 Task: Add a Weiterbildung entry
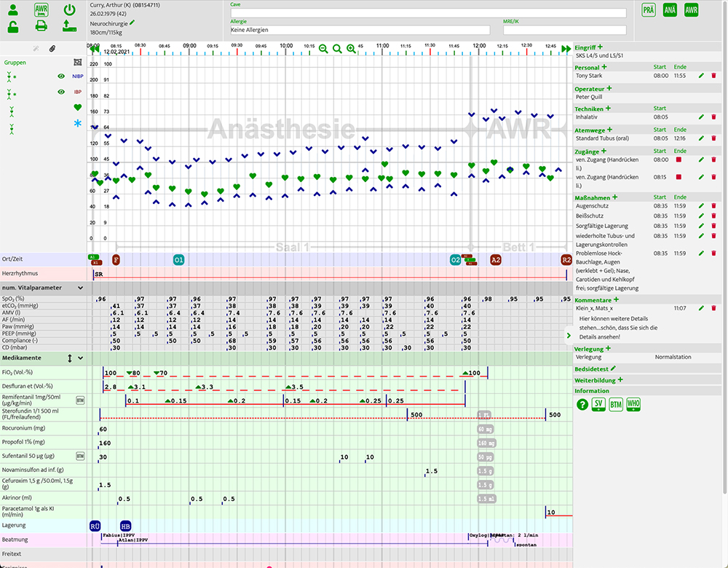(620, 379)
